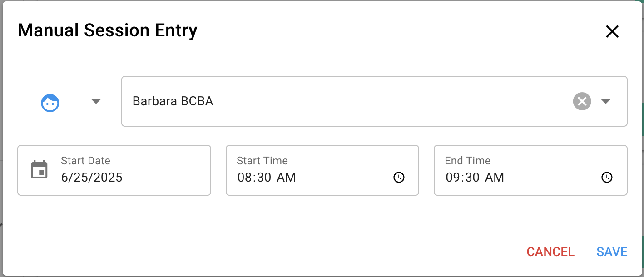Screen dimensions: 644x277
Task: Click the clock icon in Start Time field
Action: click(x=399, y=178)
